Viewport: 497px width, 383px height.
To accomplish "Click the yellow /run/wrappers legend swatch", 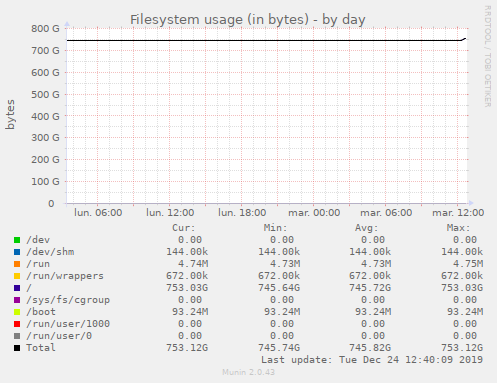I will click(17, 276).
